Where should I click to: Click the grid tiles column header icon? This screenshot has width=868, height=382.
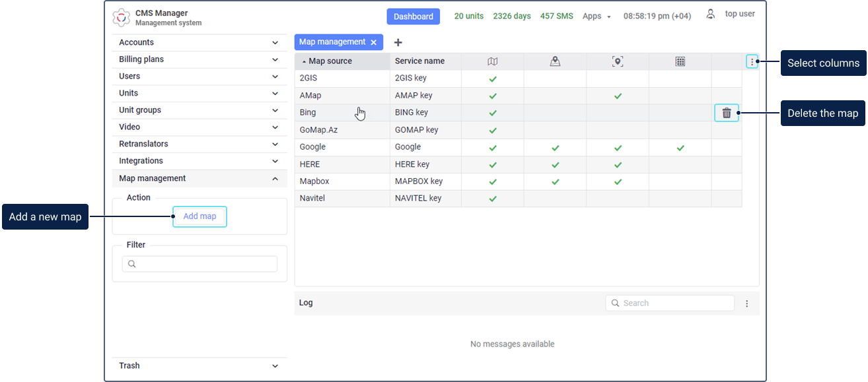[x=680, y=61]
